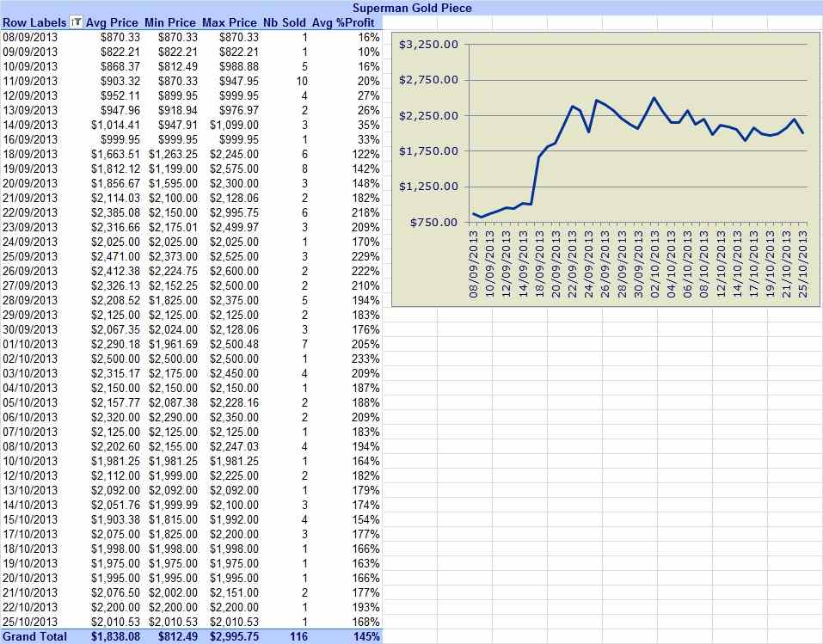This screenshot has width=823, height=644.
Task: Open the Row Labels filter dropdown
Action: (x=76, y=22)
